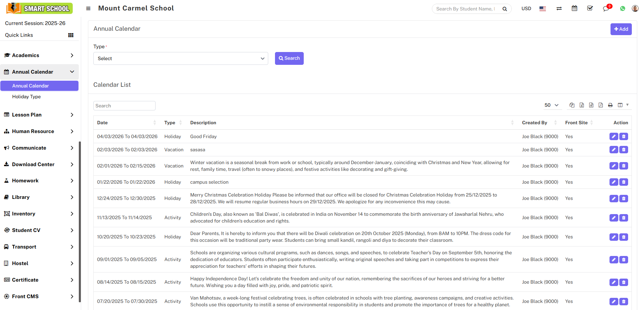Delete the campus selection entry
Screen dimensions: 644x310
(624, 182)
